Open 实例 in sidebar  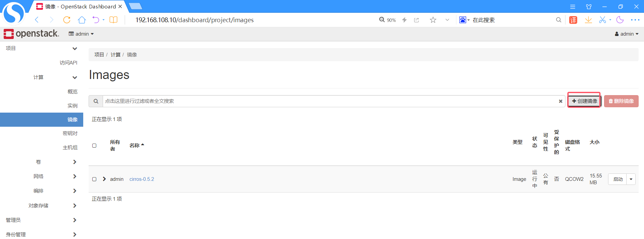[x=72, y=106]
